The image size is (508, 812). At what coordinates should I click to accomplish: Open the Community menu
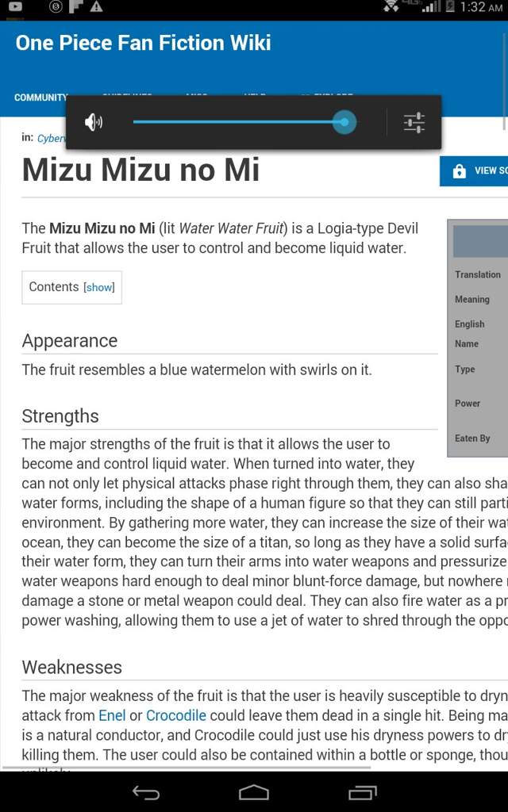[40, 98]
